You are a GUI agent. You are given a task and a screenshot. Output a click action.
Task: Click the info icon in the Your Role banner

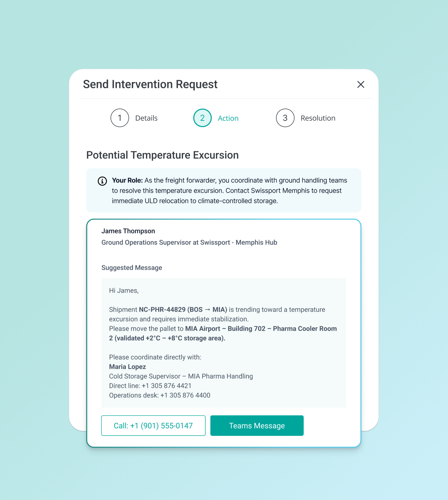(x=102, y=181)
